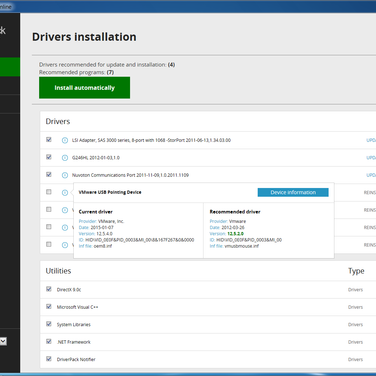Click current driver date 2015-01-07
This screenshot has height=376, width=376.
[102, 227]
